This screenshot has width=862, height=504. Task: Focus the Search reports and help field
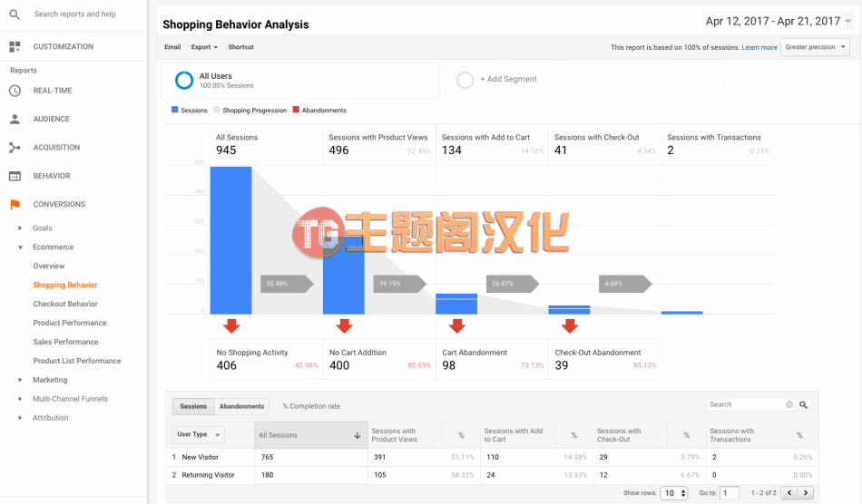tap(75, 15)
